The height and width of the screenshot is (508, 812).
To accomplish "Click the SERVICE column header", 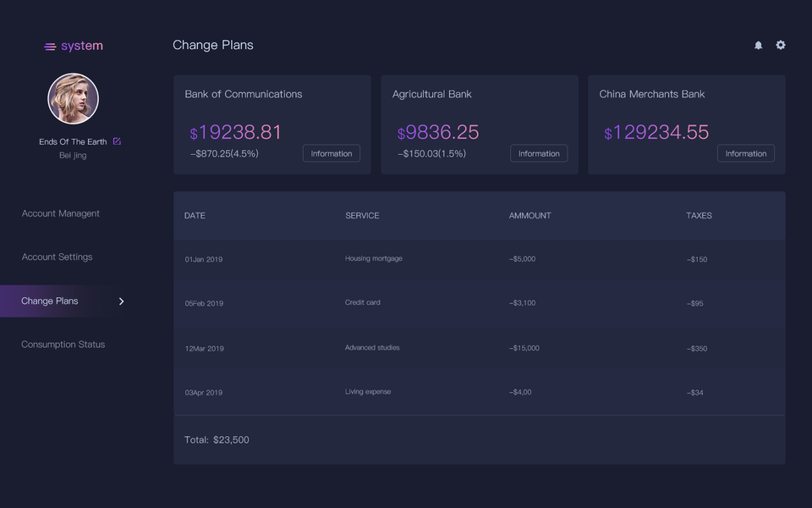I will pos(362,216).
